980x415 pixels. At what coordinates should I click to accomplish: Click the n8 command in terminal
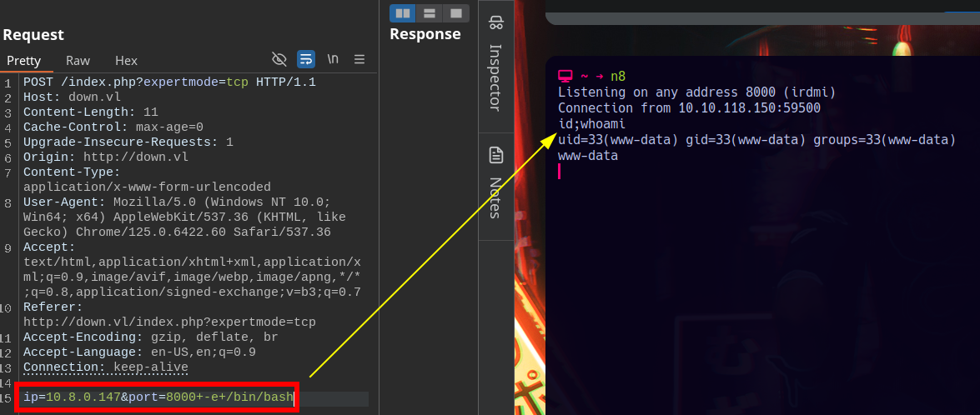(618, 77)
